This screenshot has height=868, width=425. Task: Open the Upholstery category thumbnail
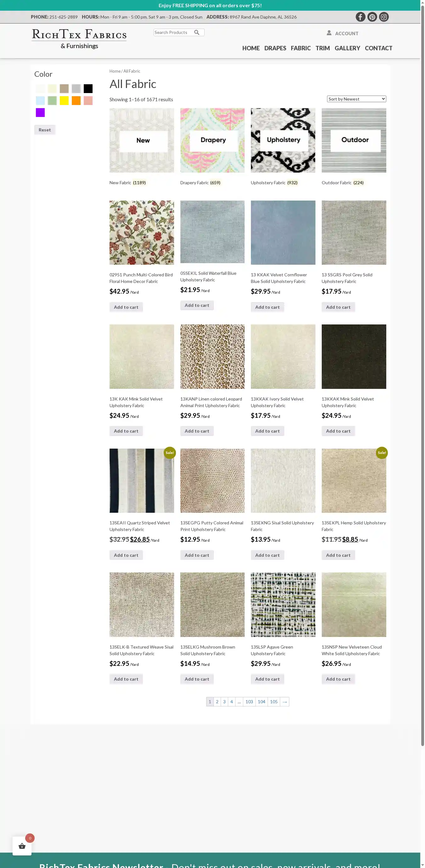(283, 140)
